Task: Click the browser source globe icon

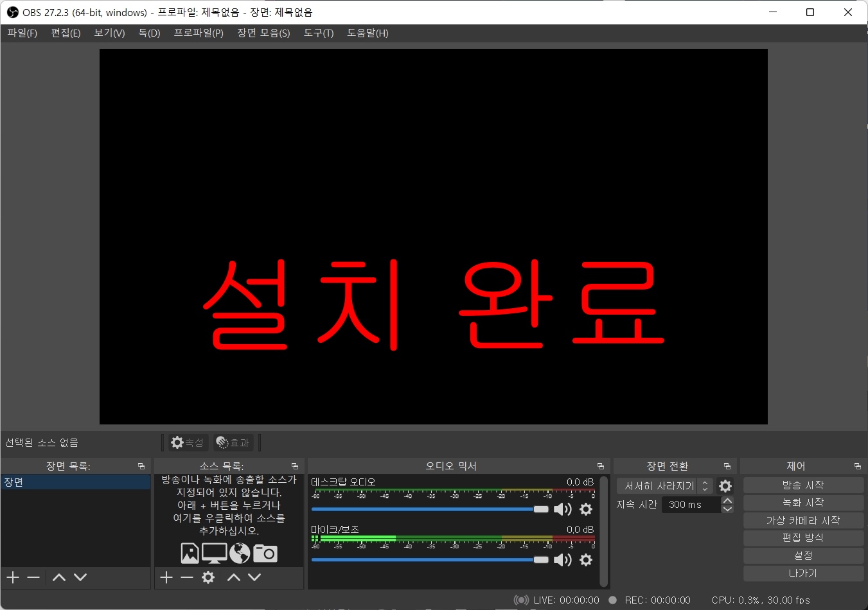Action: click(x=239, y=553)
